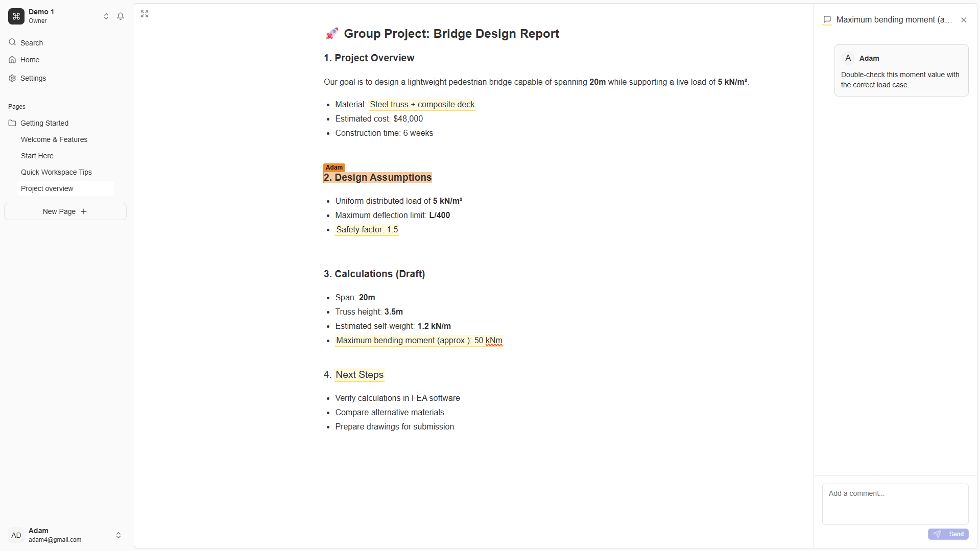Viewport: 980px width, 551px height.
Task: Toggle full-width expand icon on page
Action: coord(145,14)
